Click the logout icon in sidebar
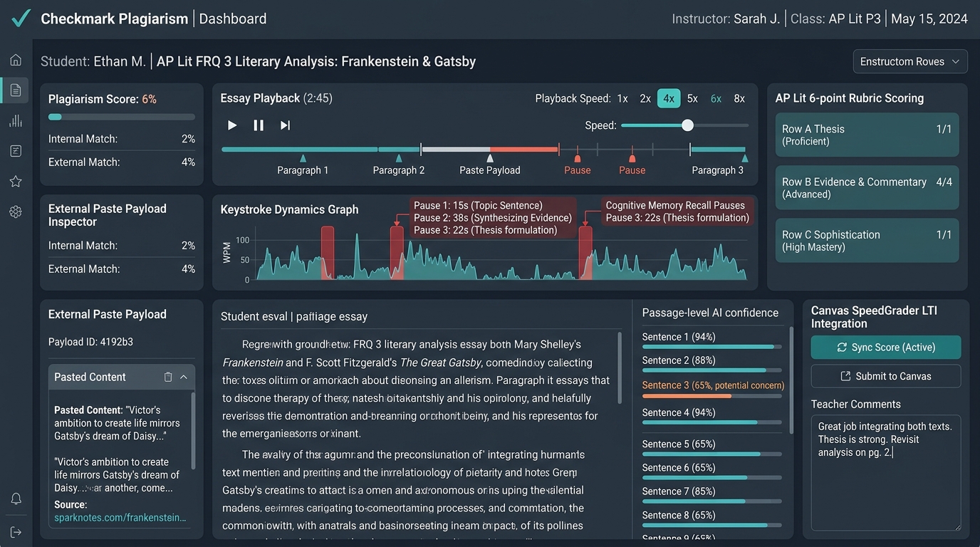The height and width of the screenshot is (547, 980). pyautogui.click(x=16, y=532)
